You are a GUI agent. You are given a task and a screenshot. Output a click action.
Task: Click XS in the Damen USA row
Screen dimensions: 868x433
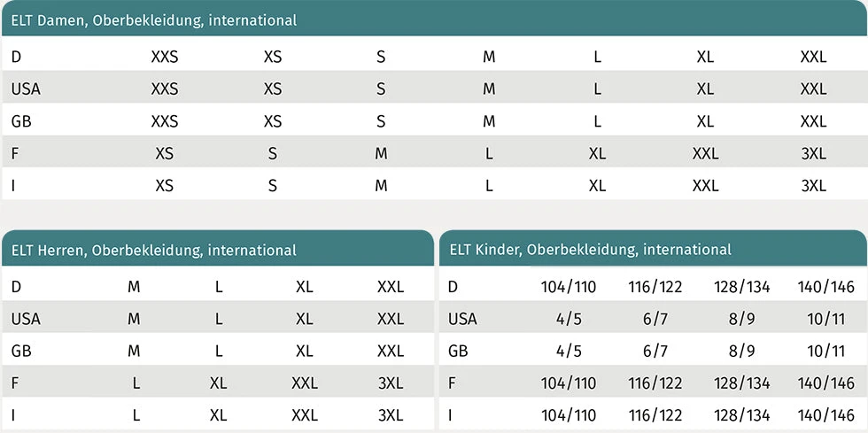pos(273,89)
